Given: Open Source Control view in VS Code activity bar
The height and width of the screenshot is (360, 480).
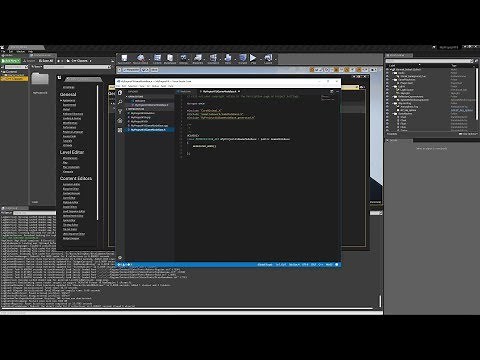Looking at the screenshot, I should pos(120,111).
